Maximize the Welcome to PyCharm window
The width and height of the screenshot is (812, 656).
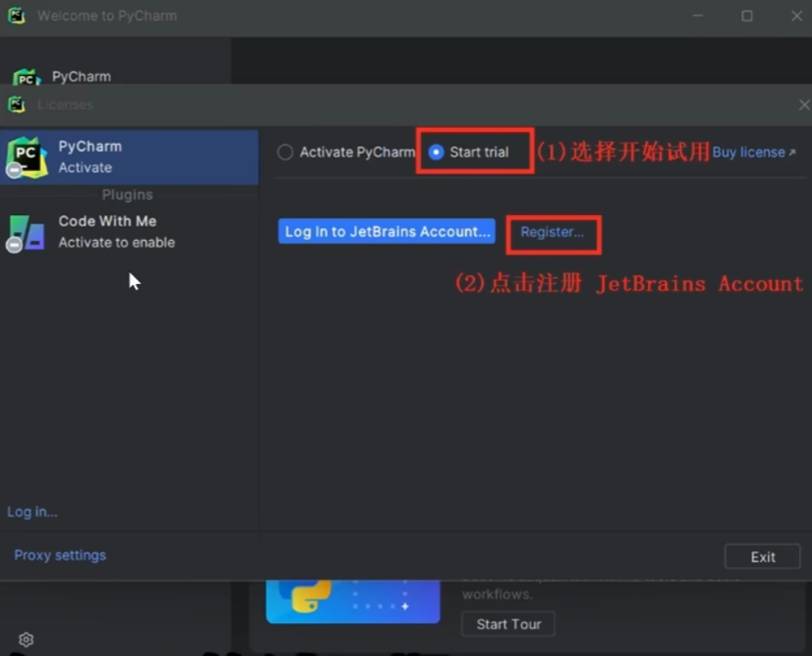pyautogui.click(x=746, y=16)
